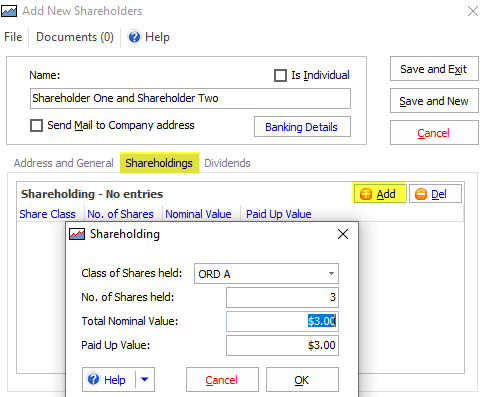This screenshot has width=488, height=397.
Task: Open the File menu
Action: pyautogui.click(x=13, y=37)
